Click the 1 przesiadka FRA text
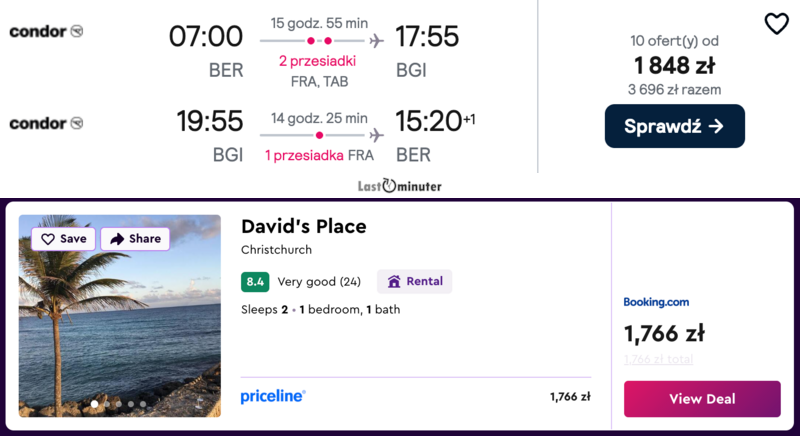The height and width of the screenshot is (436, 800). click(319, 155)
